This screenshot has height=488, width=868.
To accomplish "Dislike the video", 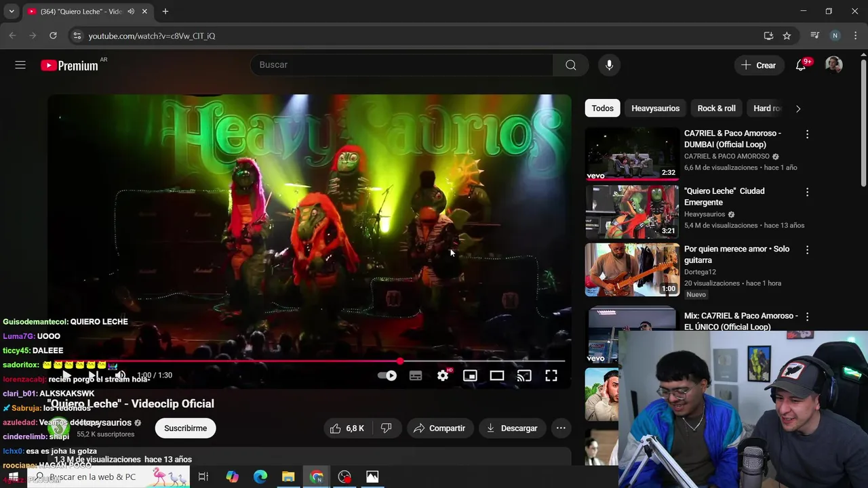I will click(386, 428).
